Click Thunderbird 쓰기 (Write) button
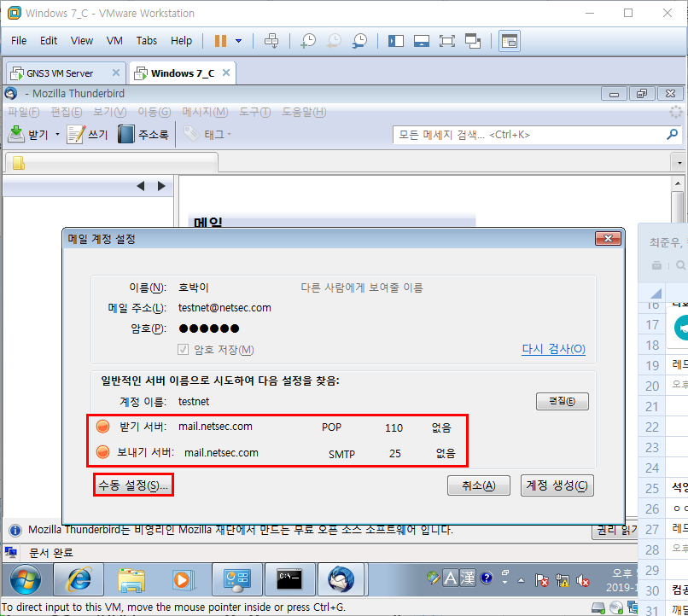The width and height of the screenshot is (688, 616). click(x=87, y=135)
